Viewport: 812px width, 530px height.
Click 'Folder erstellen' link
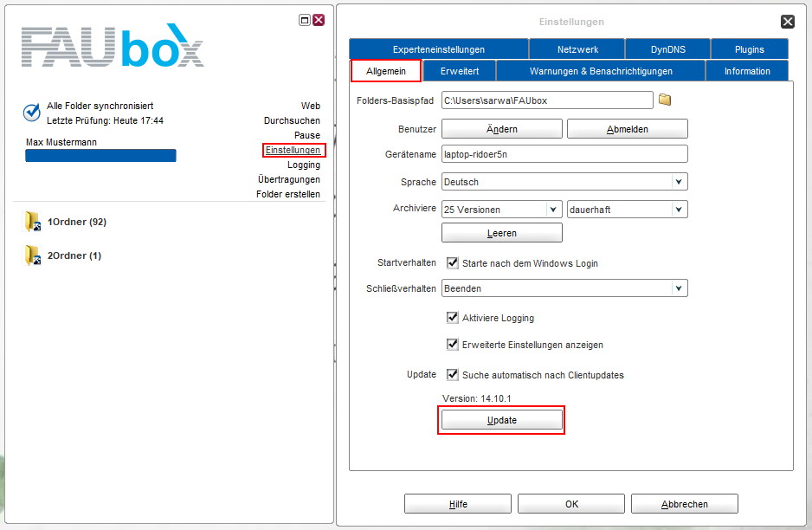[x=288, y=194]
